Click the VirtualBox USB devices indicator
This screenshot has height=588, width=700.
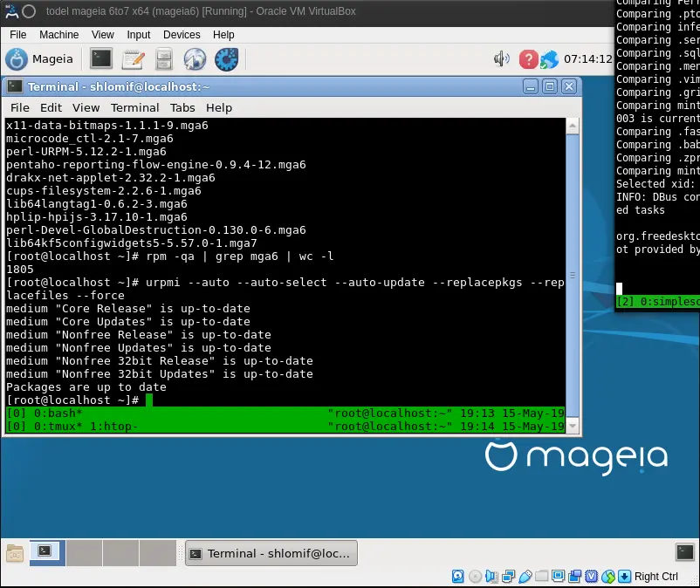525,577
